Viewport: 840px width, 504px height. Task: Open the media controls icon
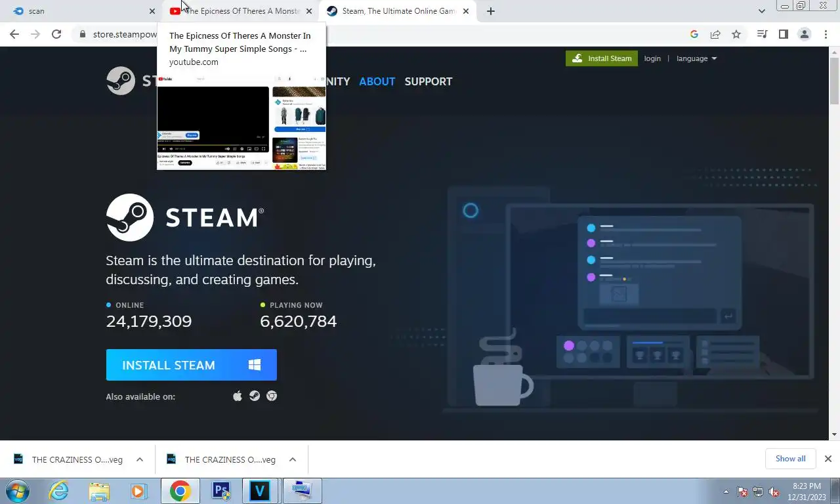[x=762, y=34]
